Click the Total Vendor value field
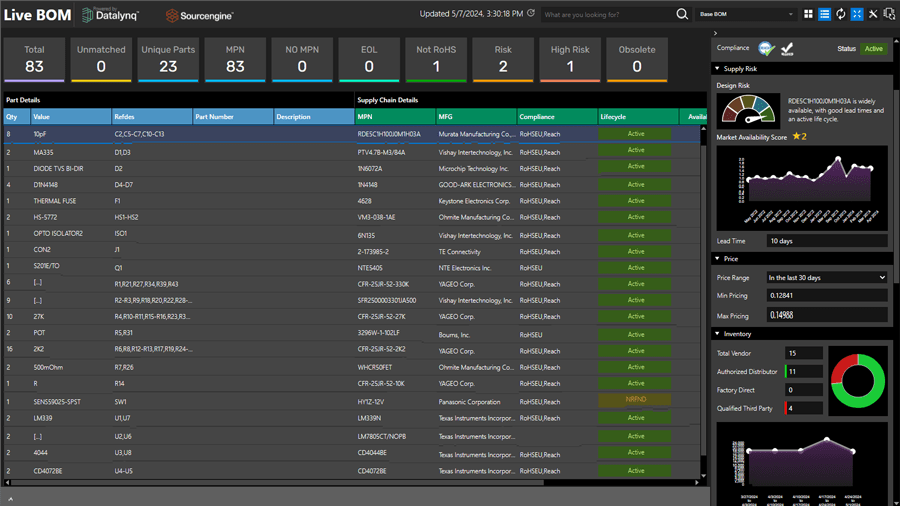The height and width of the screenshot is (506, 900). (x=804, y=353)
